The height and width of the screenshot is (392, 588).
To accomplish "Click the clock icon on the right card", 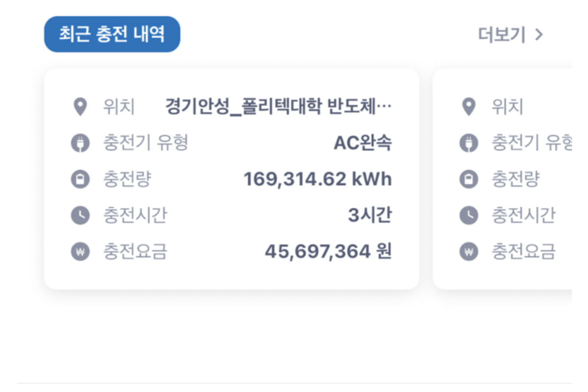I will pos(468,215).
